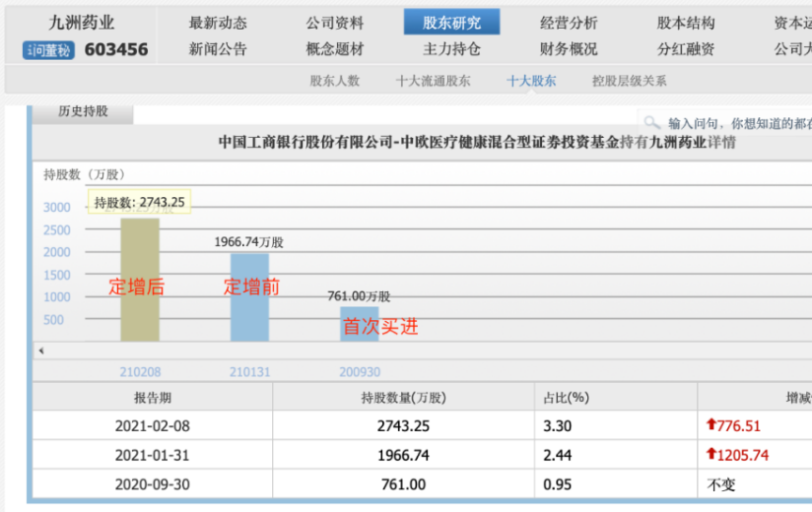Open the 经营分析 menu item

coord(569,23)
